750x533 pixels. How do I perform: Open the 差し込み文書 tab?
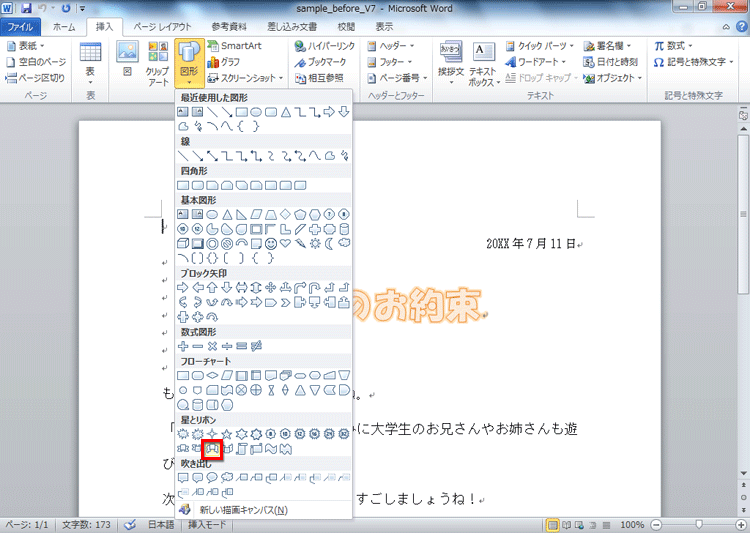click(292, 27)
